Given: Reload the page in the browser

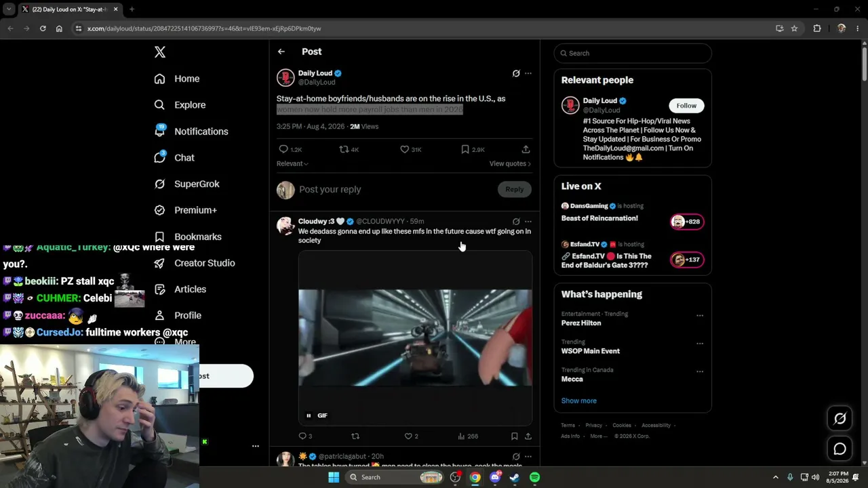Looking at the screenshot, I should click(43, 28).
